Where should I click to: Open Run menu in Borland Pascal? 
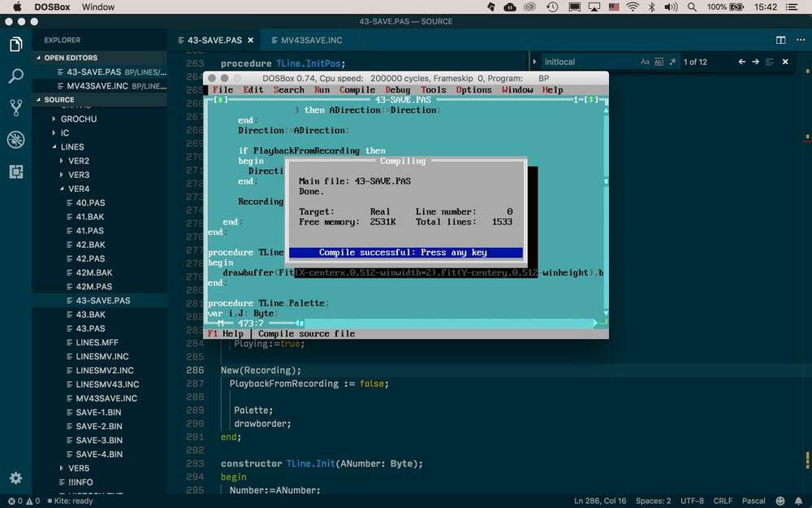point(322,89)
